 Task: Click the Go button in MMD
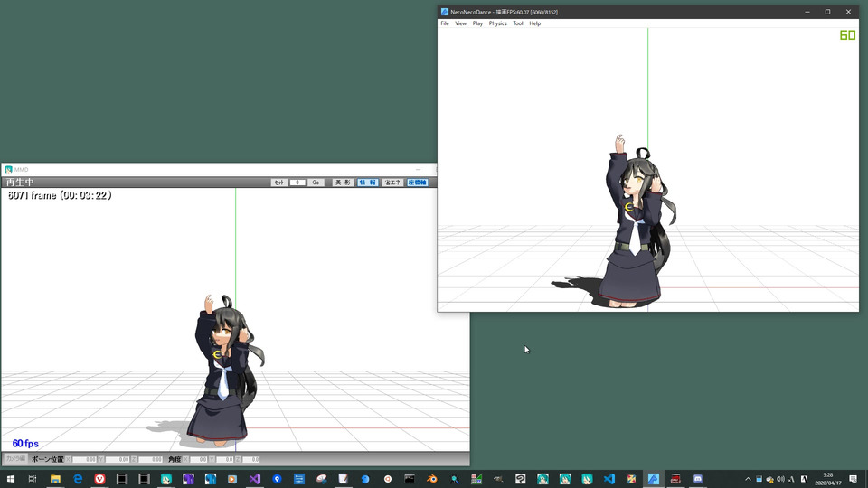pos(316,183)
